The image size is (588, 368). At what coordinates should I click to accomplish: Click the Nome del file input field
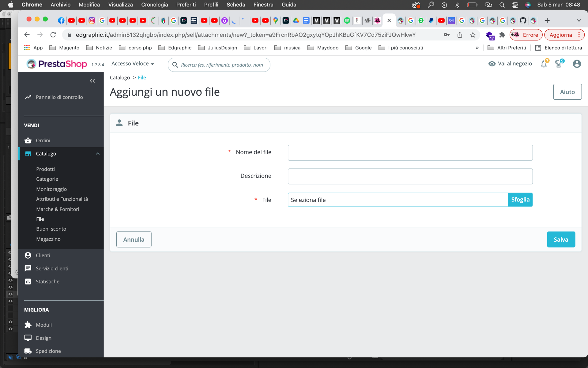click(x=410, y=153)
